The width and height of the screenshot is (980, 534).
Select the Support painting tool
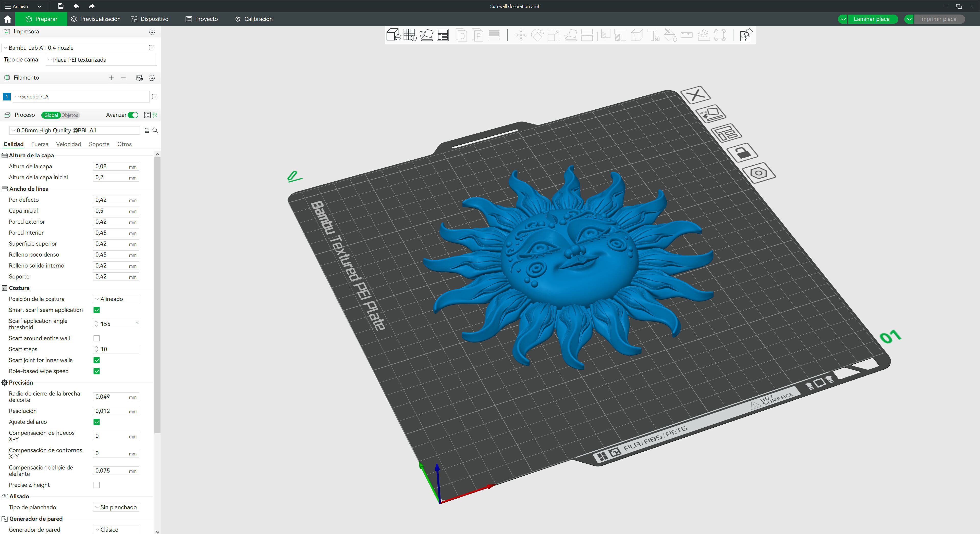click(620, 35)
